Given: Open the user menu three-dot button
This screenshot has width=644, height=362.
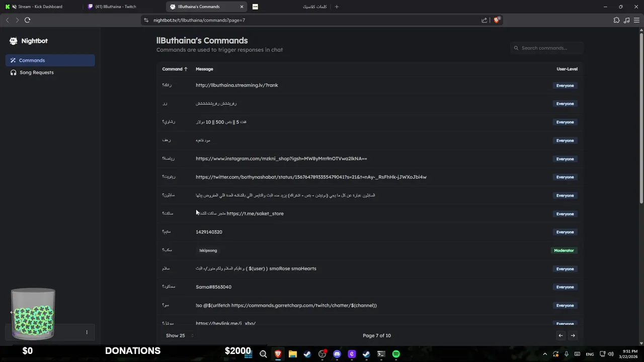Looking at the screenshot, I should pyautogui.click(x=87, y=332).
